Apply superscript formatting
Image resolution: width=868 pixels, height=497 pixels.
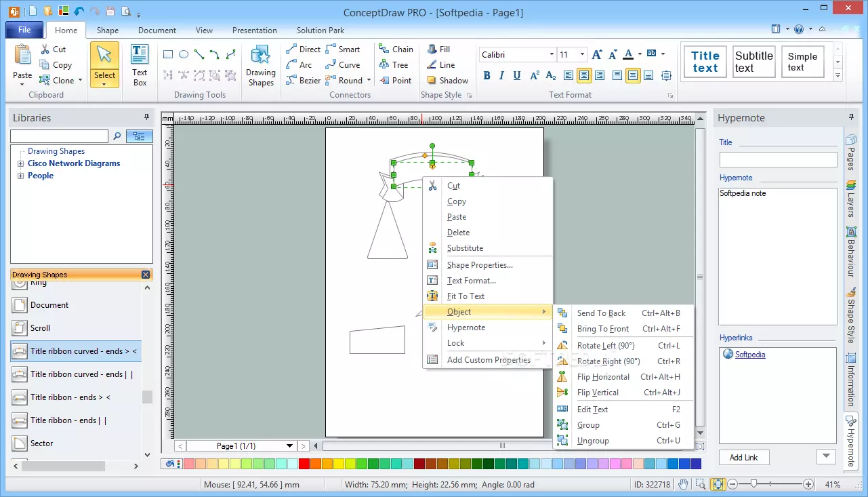[535, 75]
